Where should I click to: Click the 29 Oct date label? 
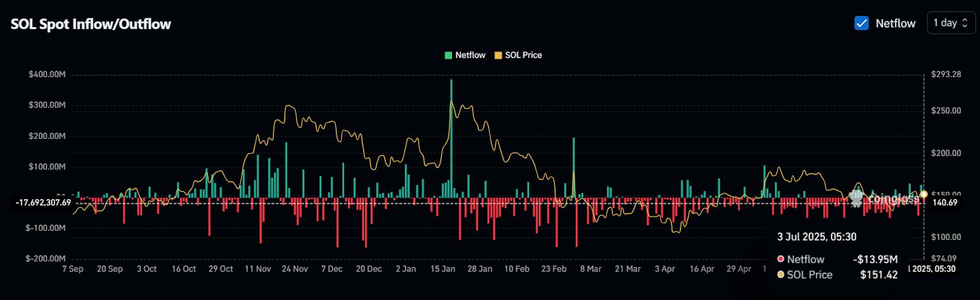click(221, 269)
